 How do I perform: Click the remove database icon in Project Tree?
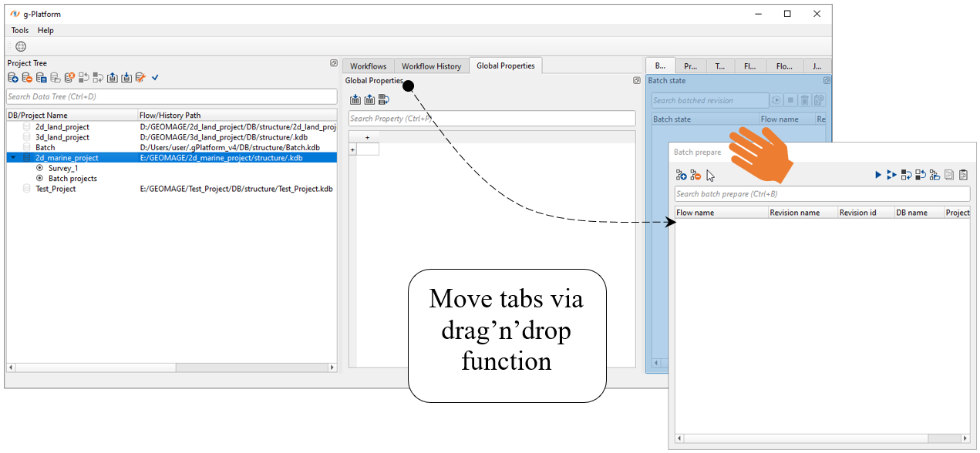click(x=27, y=78)
